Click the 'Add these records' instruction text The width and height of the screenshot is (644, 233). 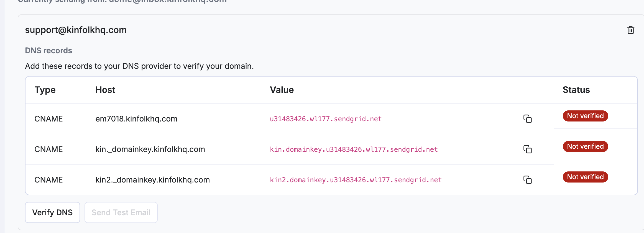point(139,66)
